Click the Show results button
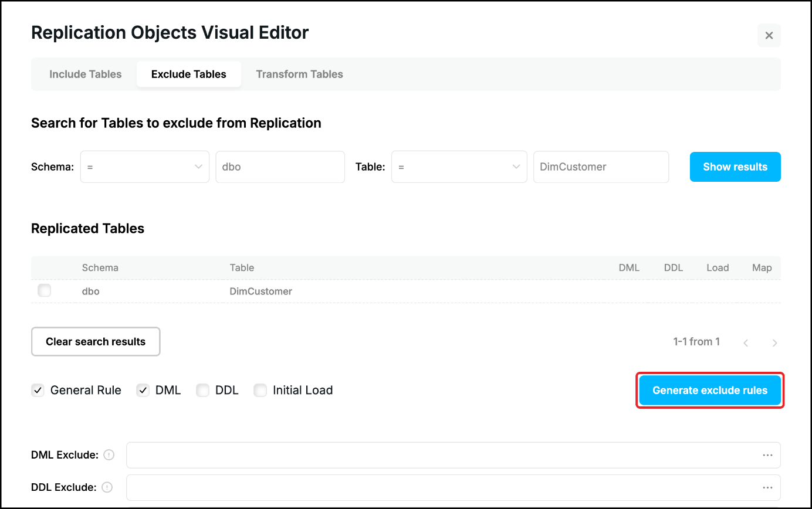Viewport: 812px width, 509px height. (735, 167)
